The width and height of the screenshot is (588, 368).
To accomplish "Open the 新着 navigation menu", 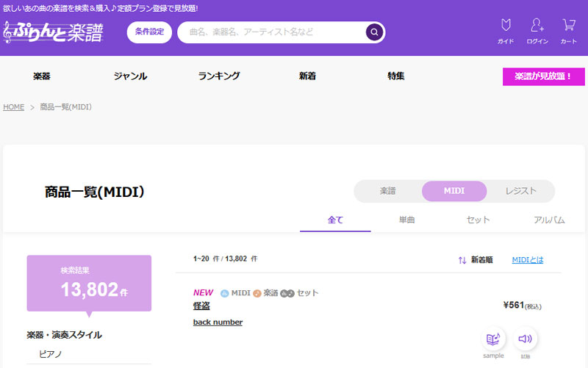I will (307, 76).
